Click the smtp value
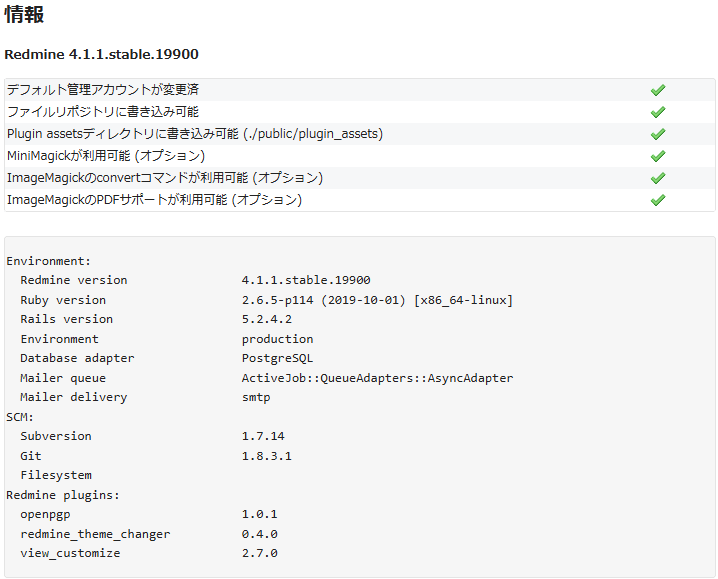This screenshot has height=579, width=718. (x=256, y=398)
